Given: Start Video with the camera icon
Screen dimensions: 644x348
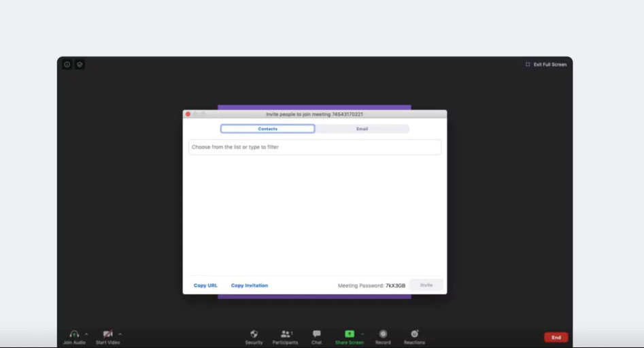Looking at the screenshot, I should [x=107, y=337].
